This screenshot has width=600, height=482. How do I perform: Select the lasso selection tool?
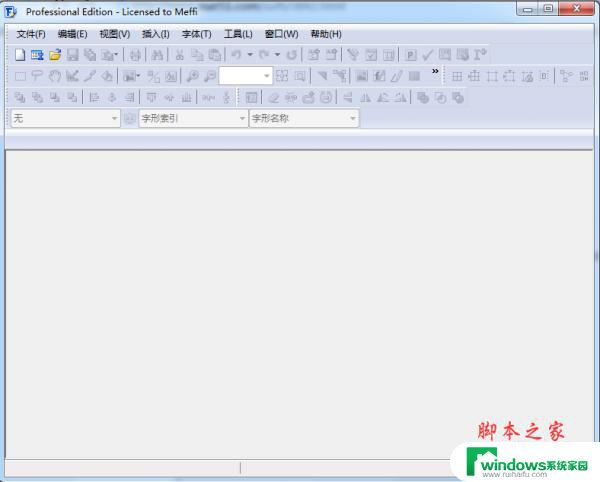click(x=37, y=76)
